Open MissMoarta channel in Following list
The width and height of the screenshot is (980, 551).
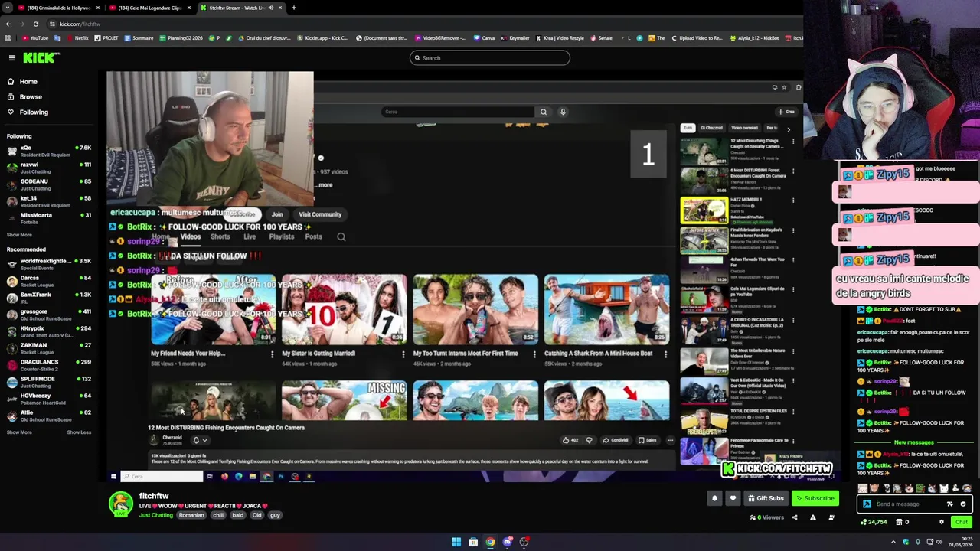click(47, 218)
